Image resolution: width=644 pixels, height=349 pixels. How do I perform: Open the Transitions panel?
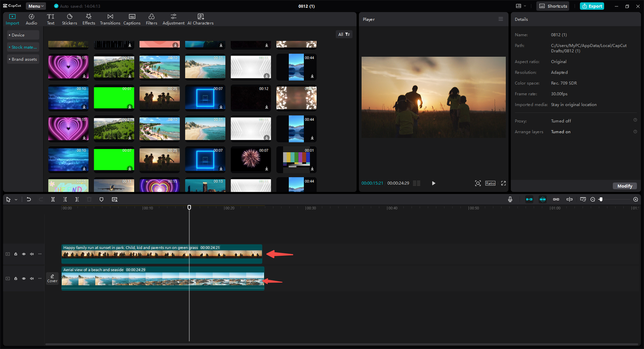pos(110,19)
